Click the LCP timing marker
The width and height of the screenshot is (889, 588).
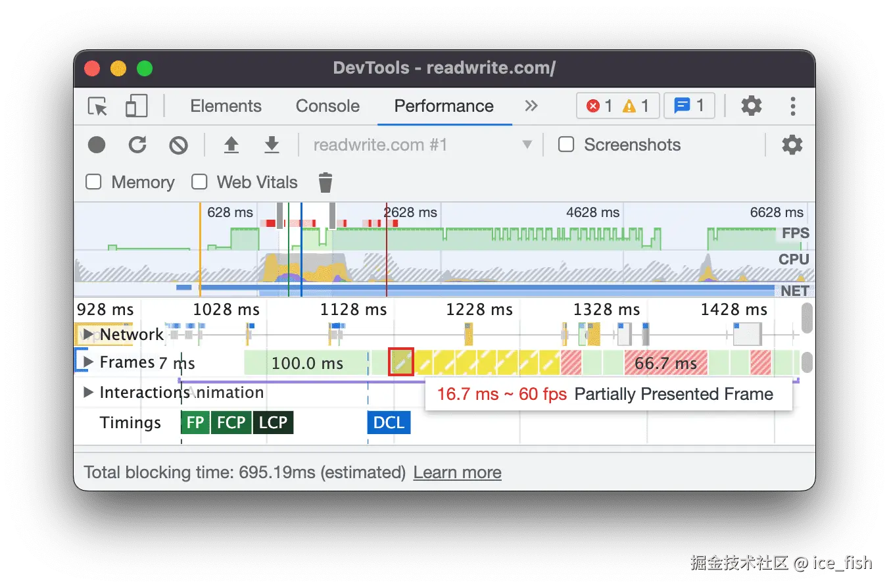tap(273, 422)
